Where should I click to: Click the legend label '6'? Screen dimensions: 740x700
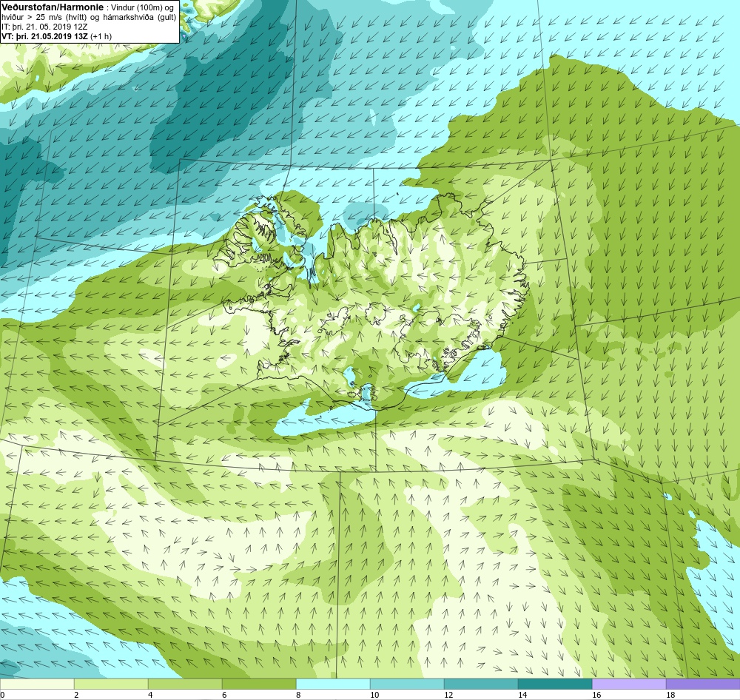coord(224,695)
